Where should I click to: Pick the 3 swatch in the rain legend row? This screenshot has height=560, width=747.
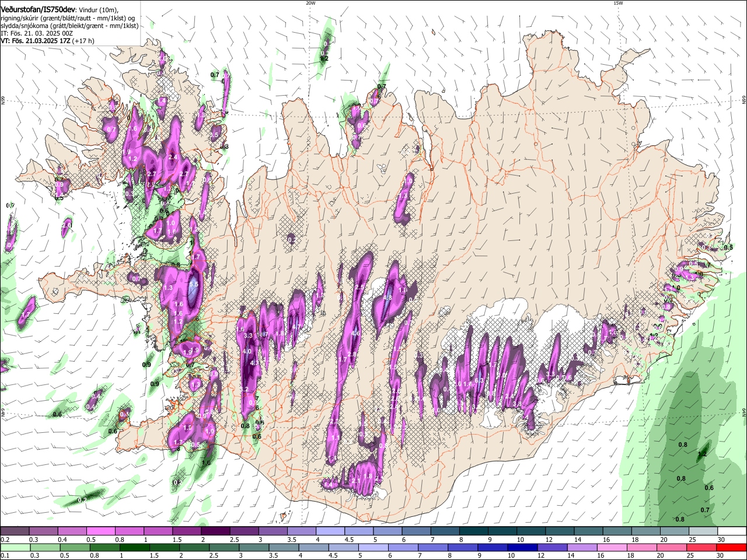click(x=254, y=547)
